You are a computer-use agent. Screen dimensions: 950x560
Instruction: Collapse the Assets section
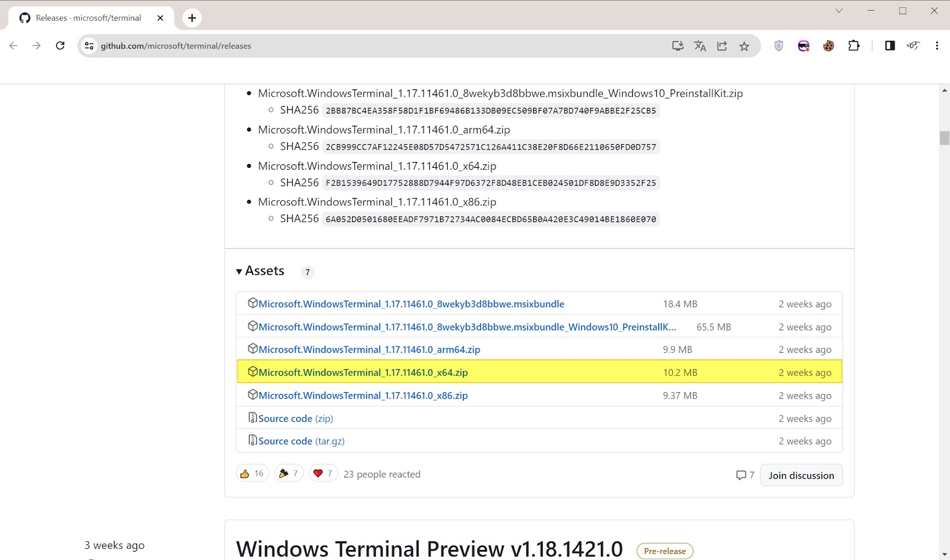pyautogui.click(x=261, y=271)
